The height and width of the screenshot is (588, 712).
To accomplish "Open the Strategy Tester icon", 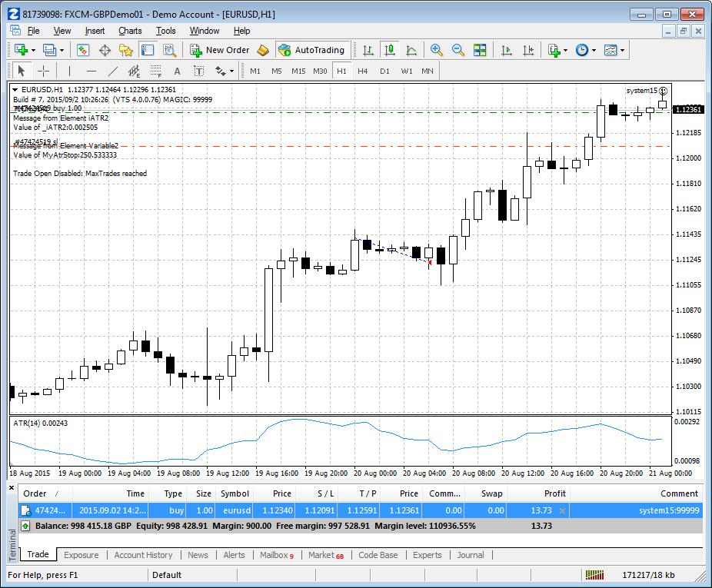I will [x=169, y=50].
